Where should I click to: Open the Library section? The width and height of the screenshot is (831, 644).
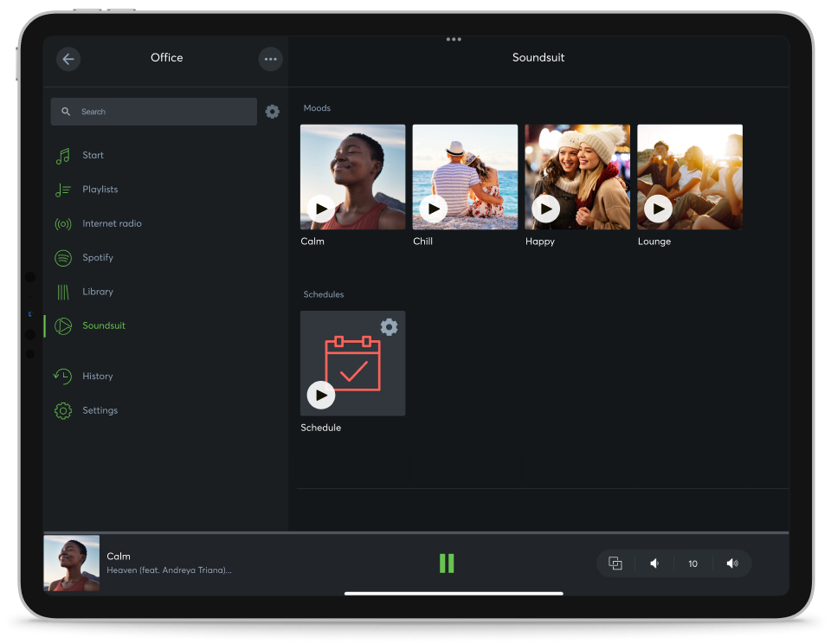coord(62,292)
